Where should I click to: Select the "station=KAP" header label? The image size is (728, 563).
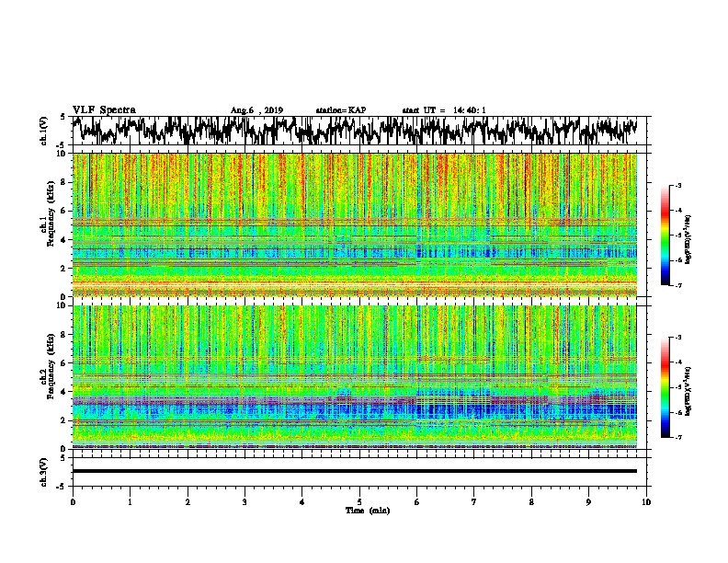tap(341, 110)
